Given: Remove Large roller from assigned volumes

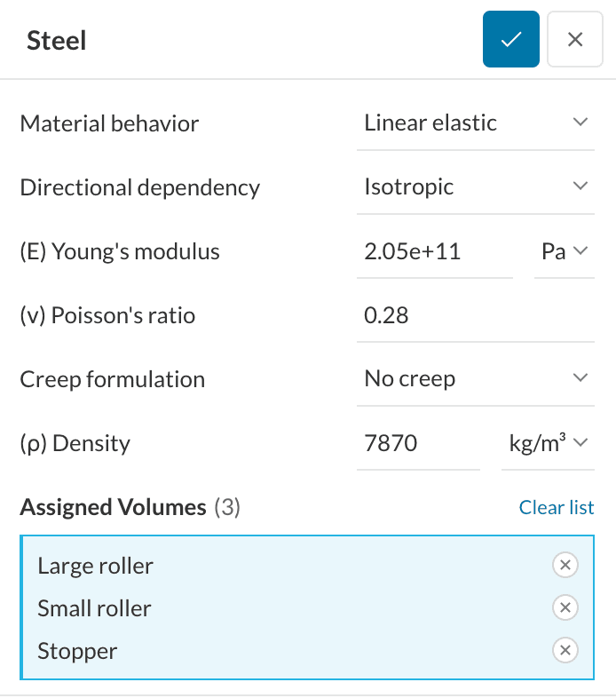Looking at the screenshot, I should click(x=565, y=566).
